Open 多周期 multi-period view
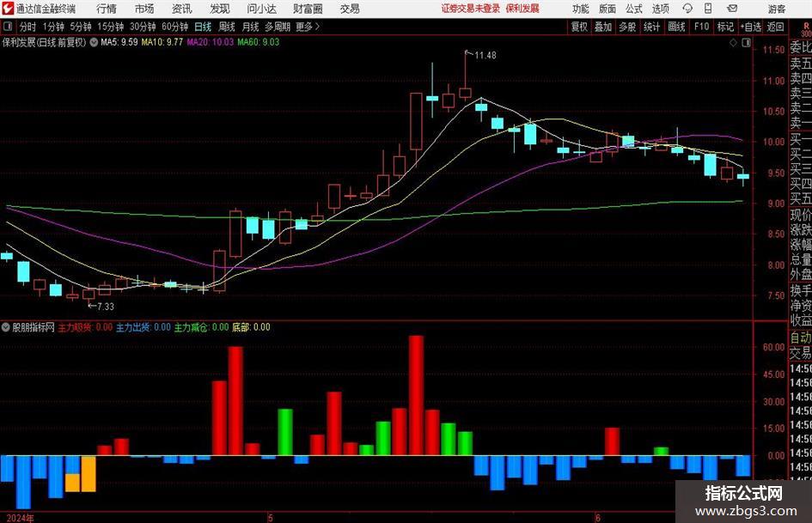 coord(278,27)
